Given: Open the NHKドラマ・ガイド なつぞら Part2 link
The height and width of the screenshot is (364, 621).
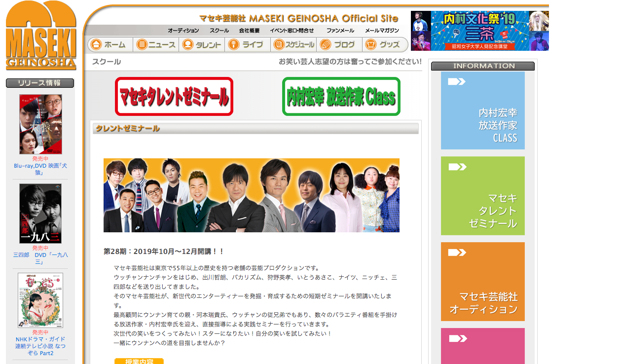Looking at the screenshot, I should pos(40,346).
